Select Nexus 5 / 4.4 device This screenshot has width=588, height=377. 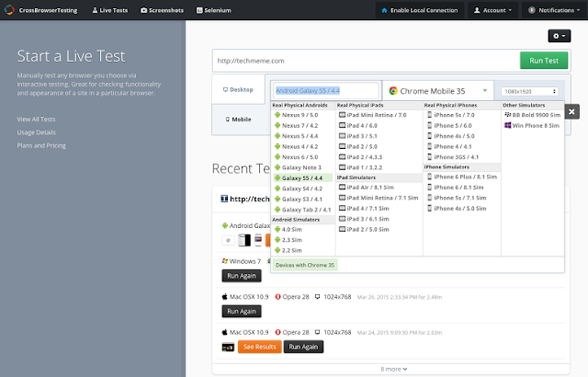click(x=296, y=136)
